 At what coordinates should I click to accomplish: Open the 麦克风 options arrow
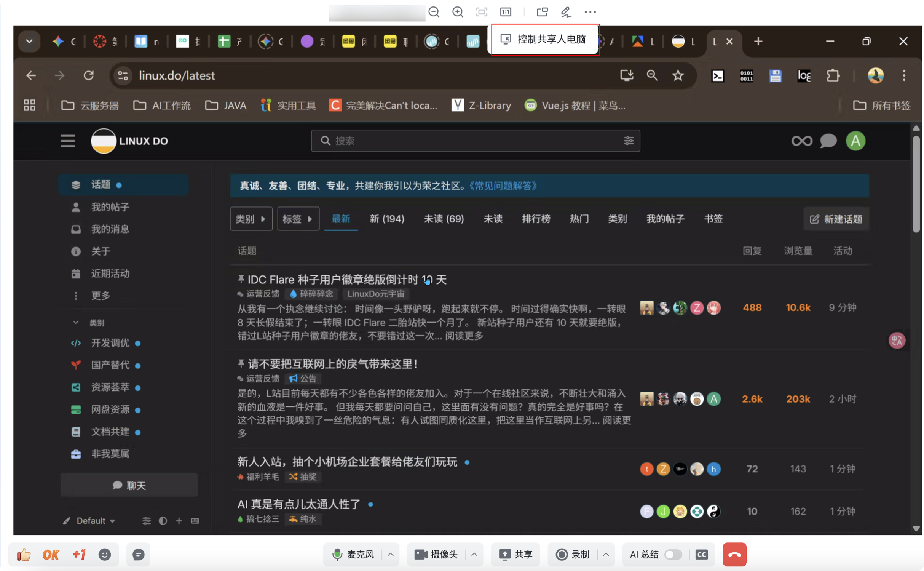pyautogui.click(x=391, y=554)
